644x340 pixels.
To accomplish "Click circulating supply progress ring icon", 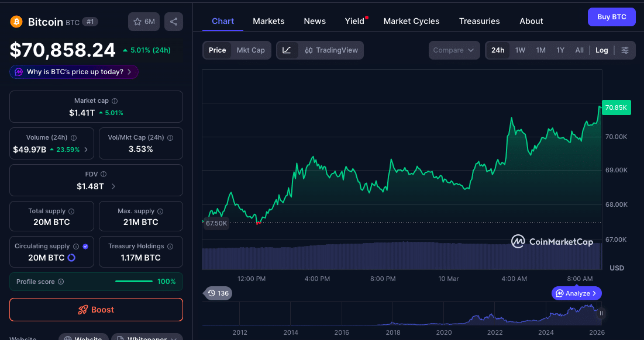I will (x=71, y=258).
